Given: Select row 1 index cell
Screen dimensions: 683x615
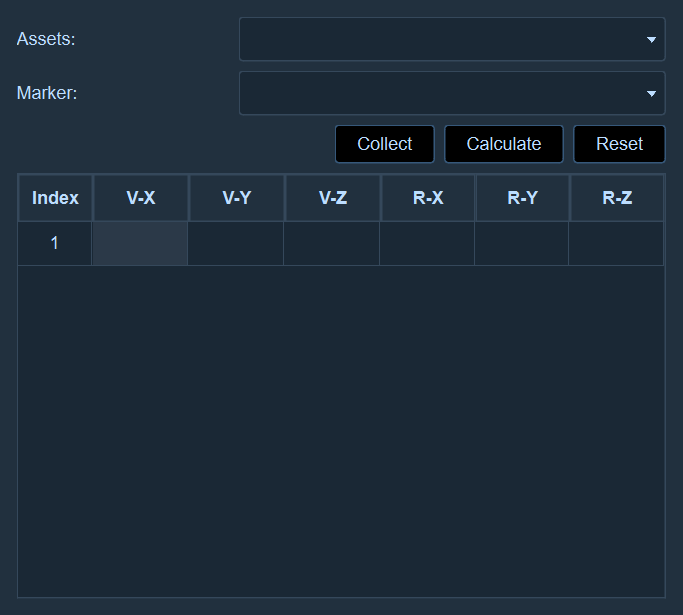Looking at the screenshot, I should click(x=55, y=243).
